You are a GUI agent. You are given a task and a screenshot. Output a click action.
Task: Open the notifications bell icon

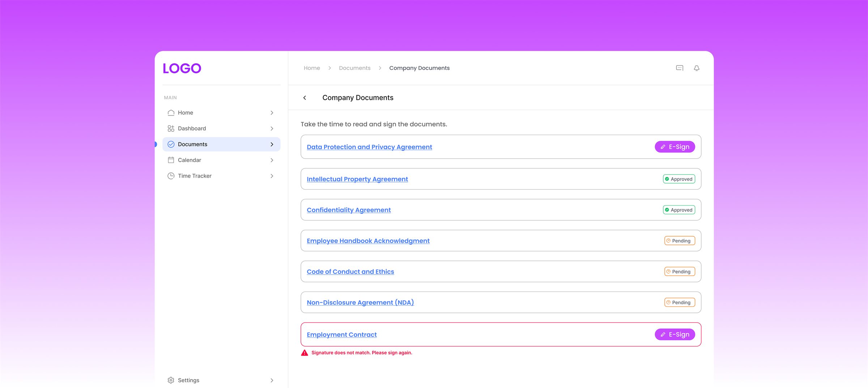[697, 68]
